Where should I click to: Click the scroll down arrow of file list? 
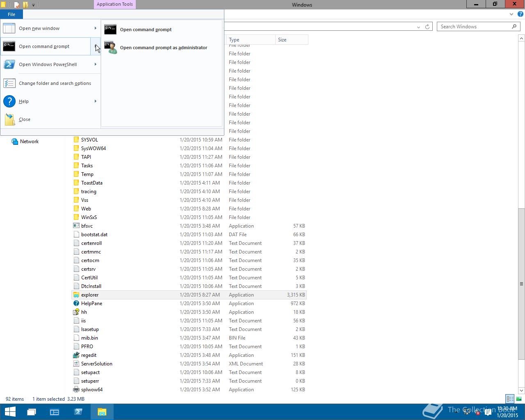[x=521, y=390]
